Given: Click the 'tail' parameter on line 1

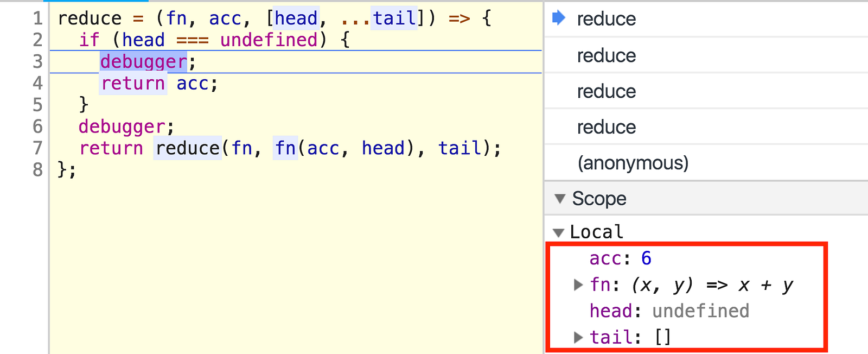Looking at the screenshot, I should pyautogui.click(x=394, y=18).
